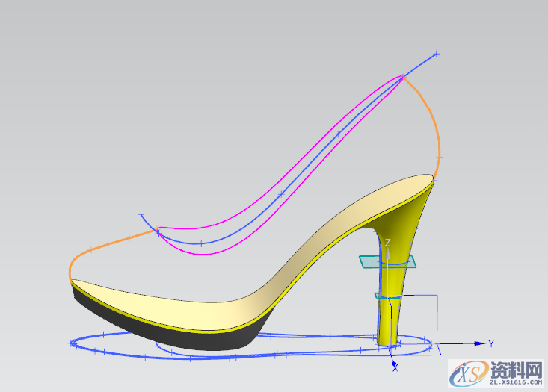The height and width of the screenshot is (392, 548).
Task: Click the Y axis arrowhead
Action: [481, 343]
